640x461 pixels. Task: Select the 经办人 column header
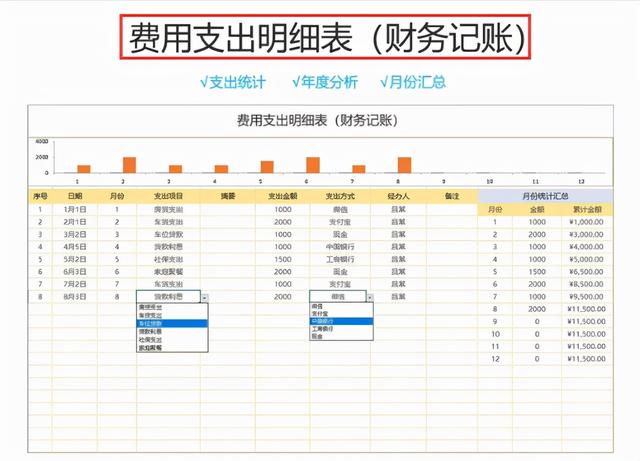398,196
